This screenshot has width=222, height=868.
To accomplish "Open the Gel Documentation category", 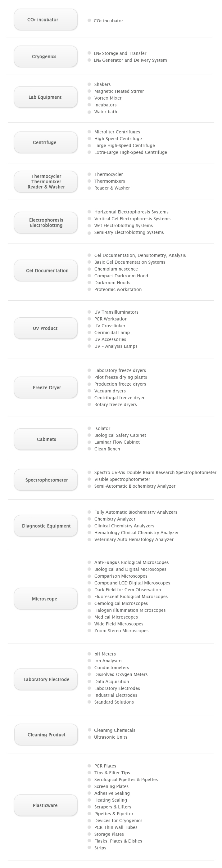I will pyautogui.click(x=46, y=271).
